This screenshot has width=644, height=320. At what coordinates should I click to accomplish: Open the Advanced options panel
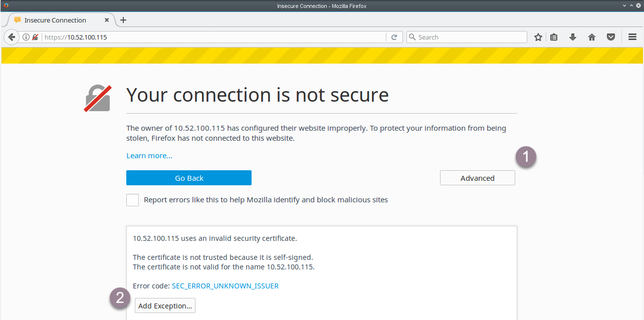click(x=477, y=178)
